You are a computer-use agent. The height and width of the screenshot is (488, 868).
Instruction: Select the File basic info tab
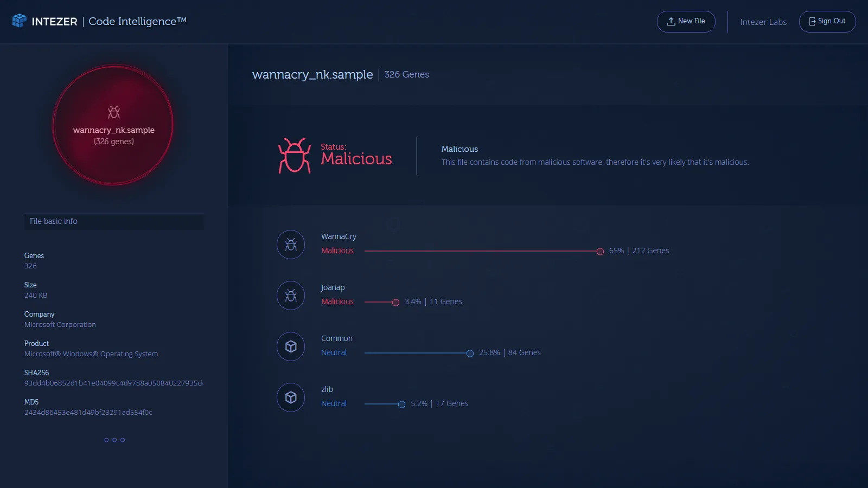[114, 221]
